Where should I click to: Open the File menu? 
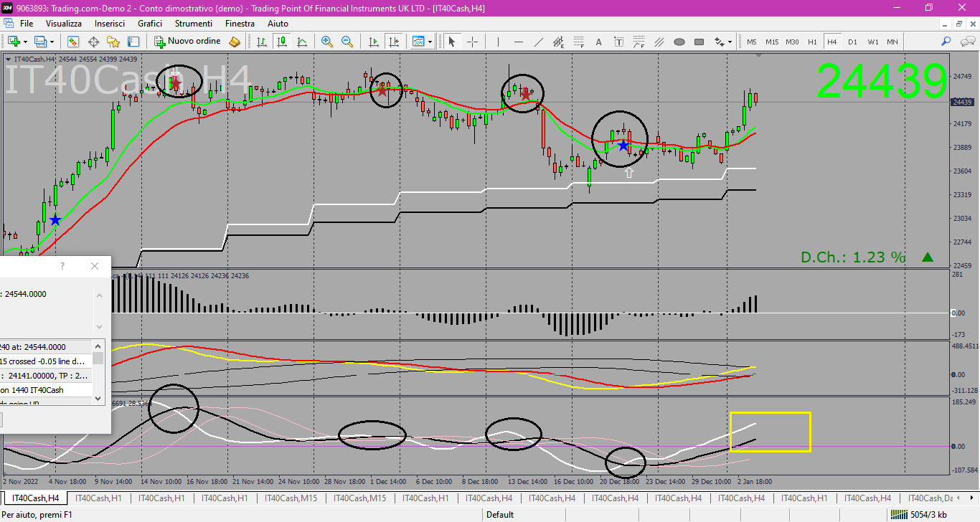[x=27, y=24]
